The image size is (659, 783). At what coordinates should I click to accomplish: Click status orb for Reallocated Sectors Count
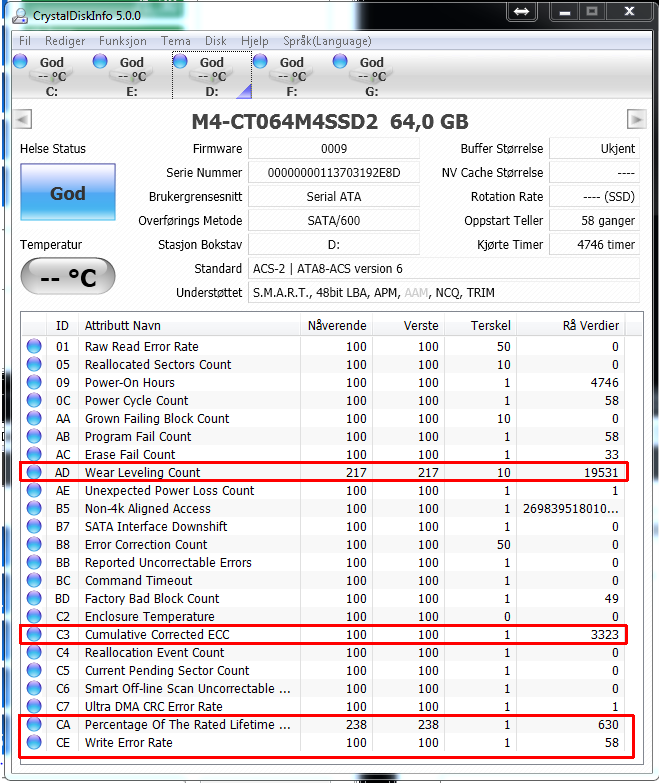(x=34, y=365)
